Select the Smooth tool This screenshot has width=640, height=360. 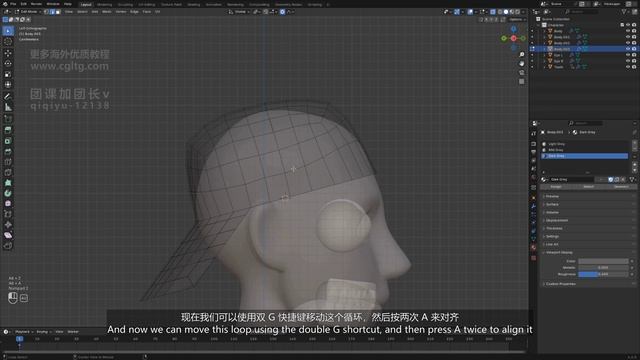8,204
